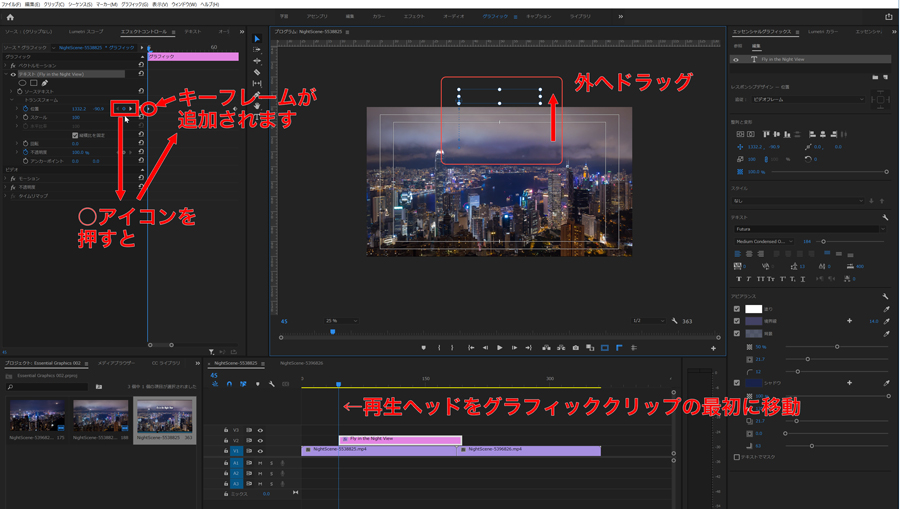The height and width of the screenshot is (509, 900).
Task: Select the Fly in the Night View clip
Action: 400,439
